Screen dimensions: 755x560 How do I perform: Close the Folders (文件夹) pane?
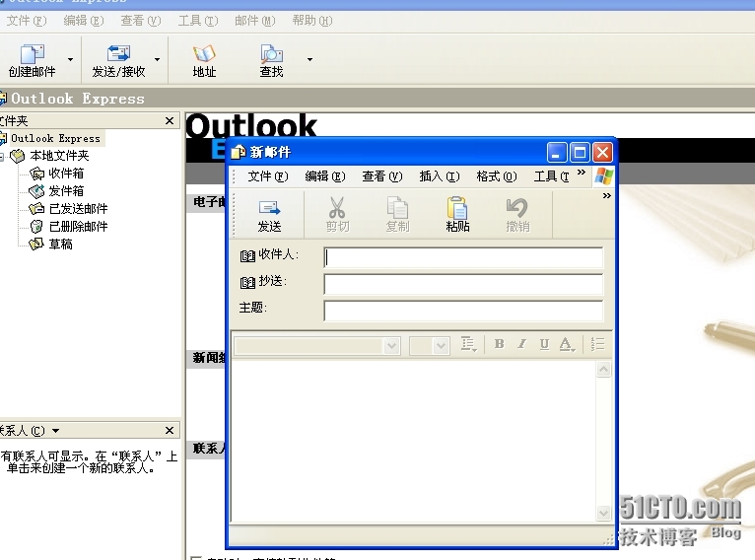coord(170,121)
